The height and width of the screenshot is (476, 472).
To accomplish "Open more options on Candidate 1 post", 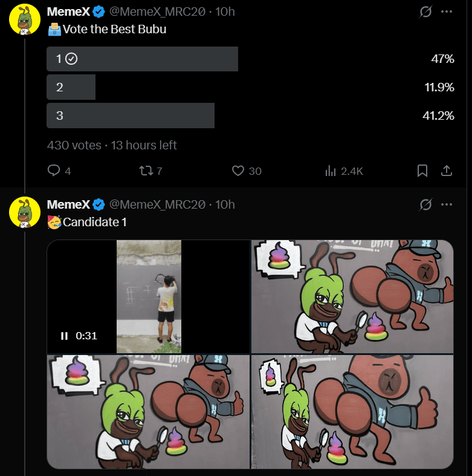I will coord(447,204).
